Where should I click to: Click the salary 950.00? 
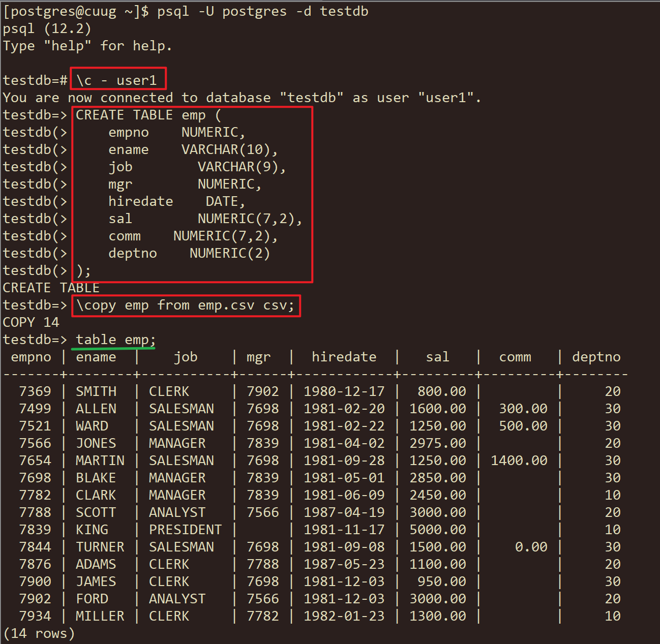(442, 581)
